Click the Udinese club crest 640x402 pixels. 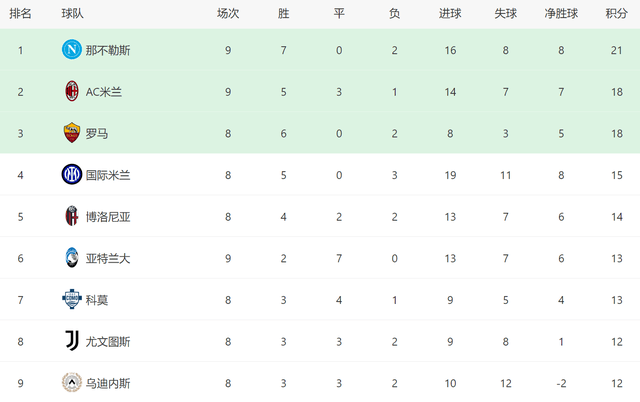[x=71, y=382]
